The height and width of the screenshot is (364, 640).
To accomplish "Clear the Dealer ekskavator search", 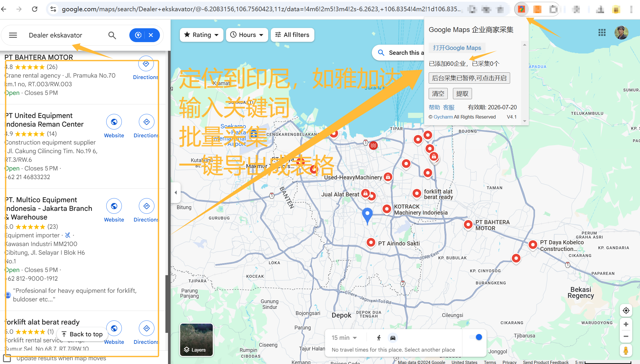I will (151, 35).
